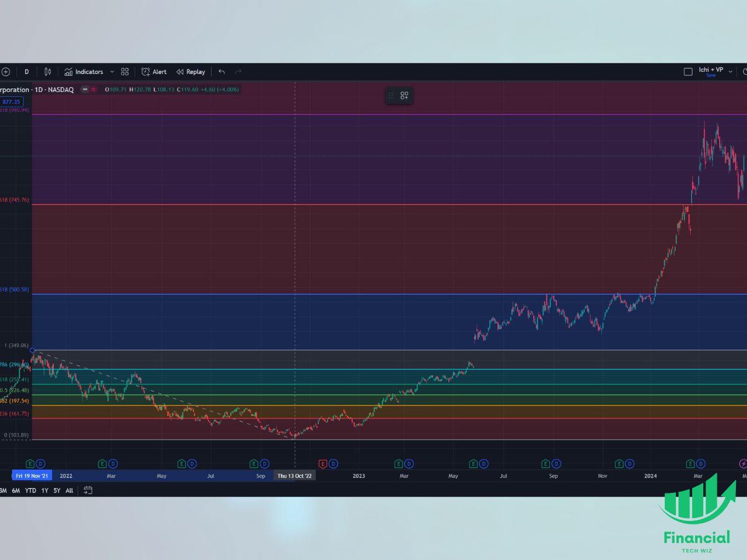The height and width of the screenshot is (560, 747).
Task: Select the YTD time range
Action: [x=30, y=491]
